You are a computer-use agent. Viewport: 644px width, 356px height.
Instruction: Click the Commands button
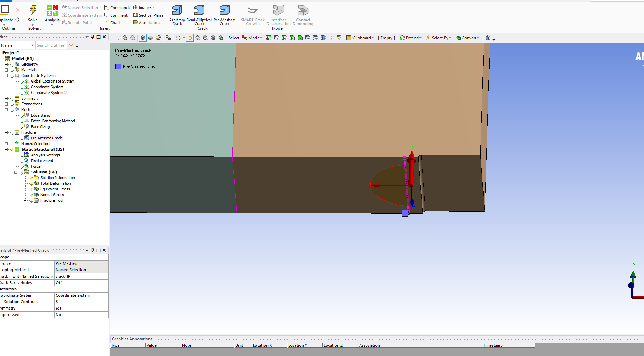click(117, 8)
